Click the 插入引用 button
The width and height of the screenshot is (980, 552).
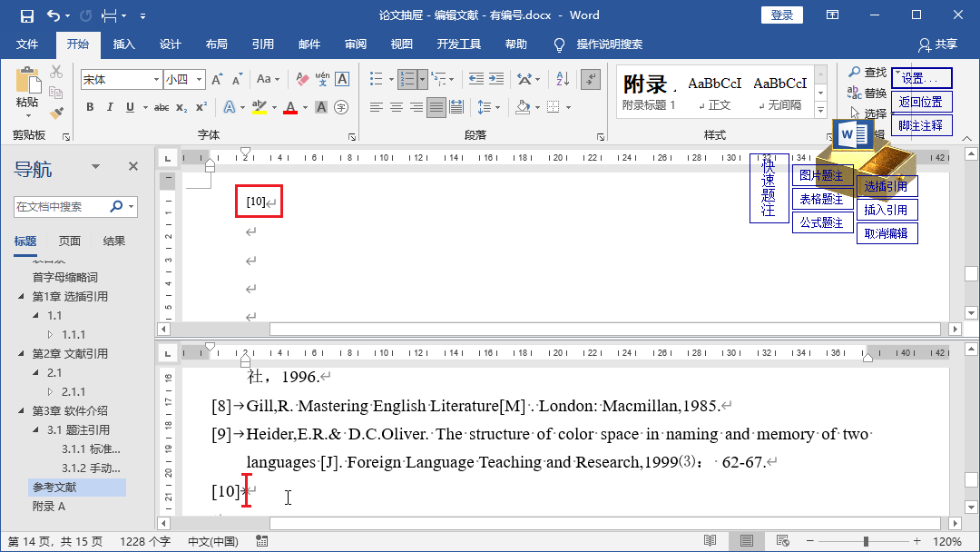[x=887, y=210]
